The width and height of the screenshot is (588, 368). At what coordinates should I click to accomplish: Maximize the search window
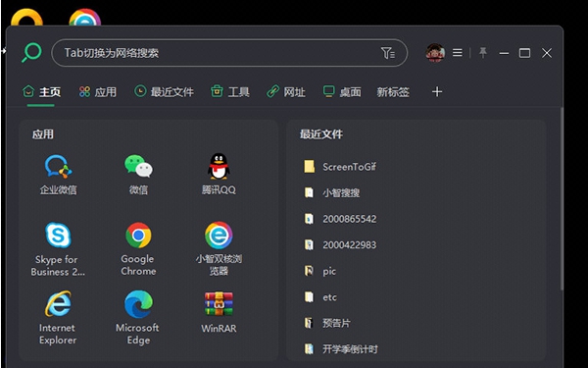pyautogui.click(x=524, y=53)
